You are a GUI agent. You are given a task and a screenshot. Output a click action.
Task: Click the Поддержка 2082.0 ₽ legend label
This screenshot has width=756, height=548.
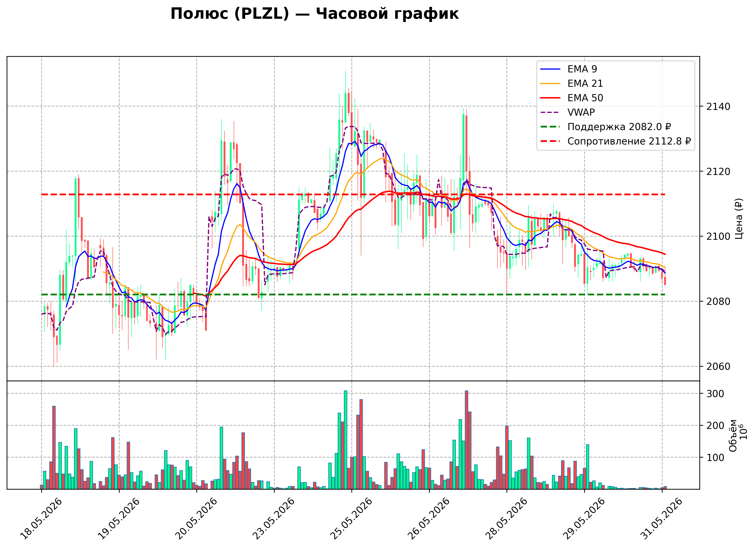tap(619, 127)
